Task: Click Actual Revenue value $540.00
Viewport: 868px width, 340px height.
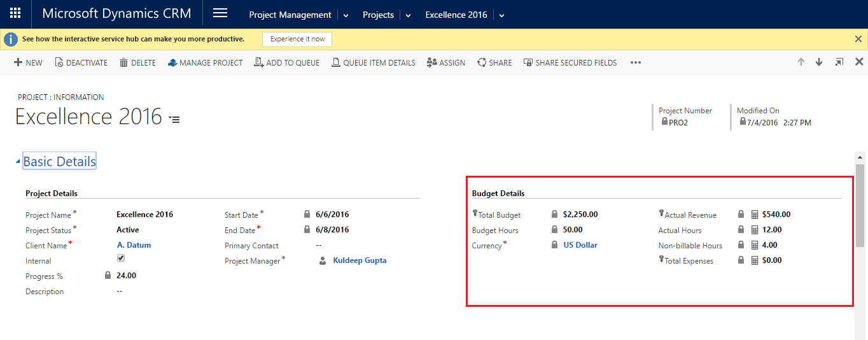Action: tap(776, 215)
